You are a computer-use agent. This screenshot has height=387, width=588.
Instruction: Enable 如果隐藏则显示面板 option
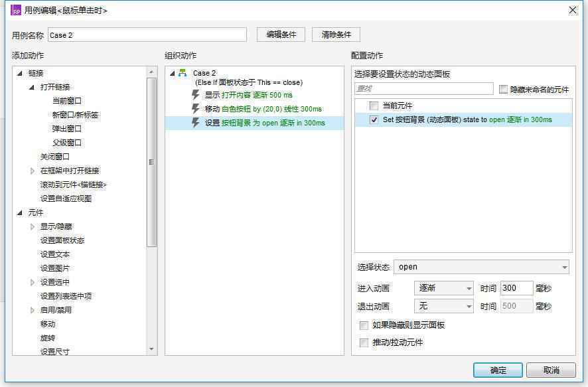[363, 326]
